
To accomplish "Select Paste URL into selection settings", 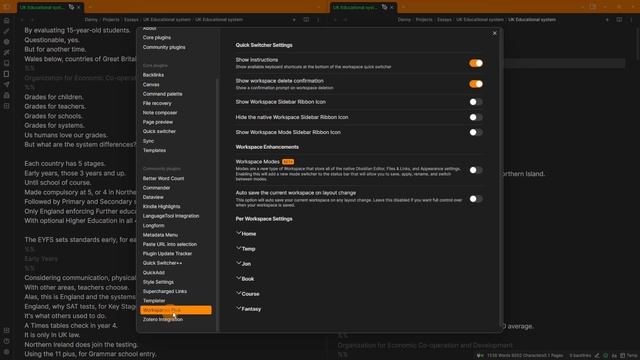I will (x=170, y=244).
